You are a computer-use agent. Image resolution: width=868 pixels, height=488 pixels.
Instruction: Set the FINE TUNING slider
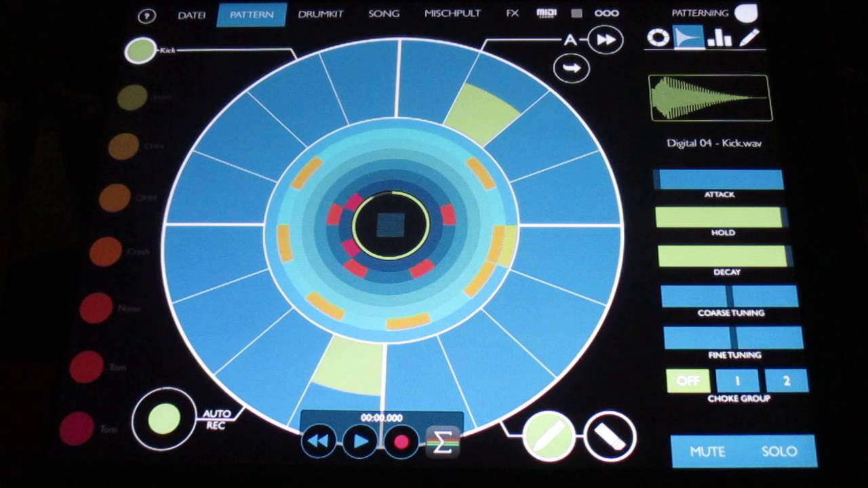click(x=732, y=338)
